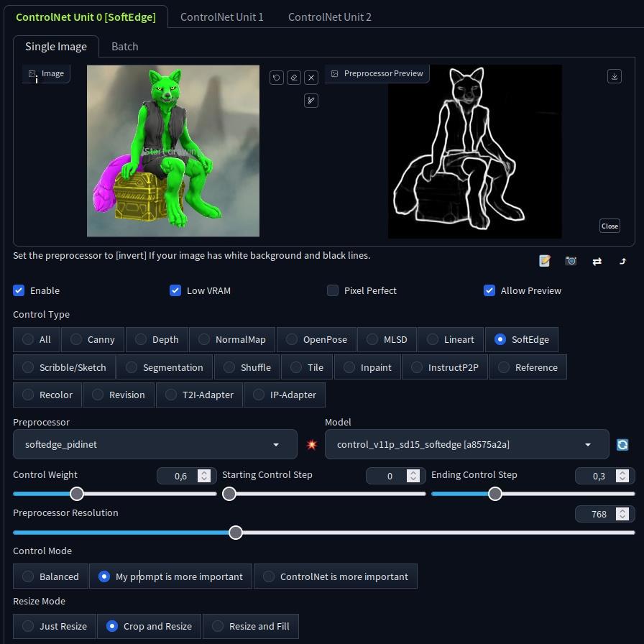Screen dimensions: 644x644
Task: Switch to ControlNet Unit 1 tab
Action: 221,17
